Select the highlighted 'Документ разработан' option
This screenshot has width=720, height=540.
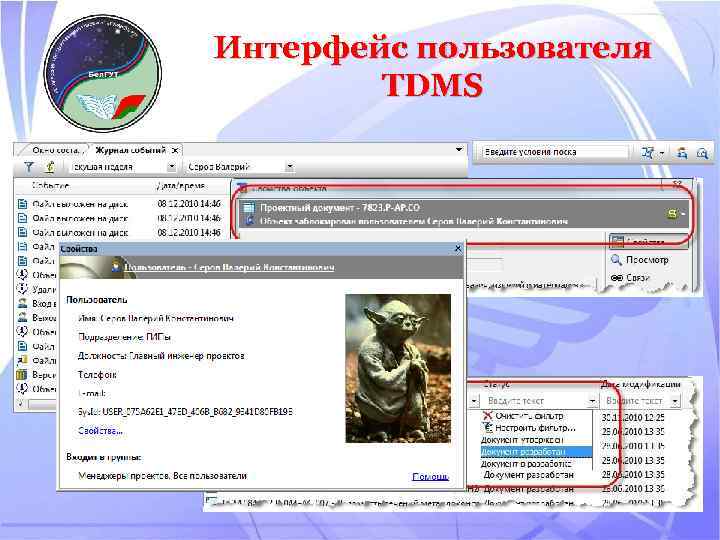pyautogui.click(x=536, y=452)
